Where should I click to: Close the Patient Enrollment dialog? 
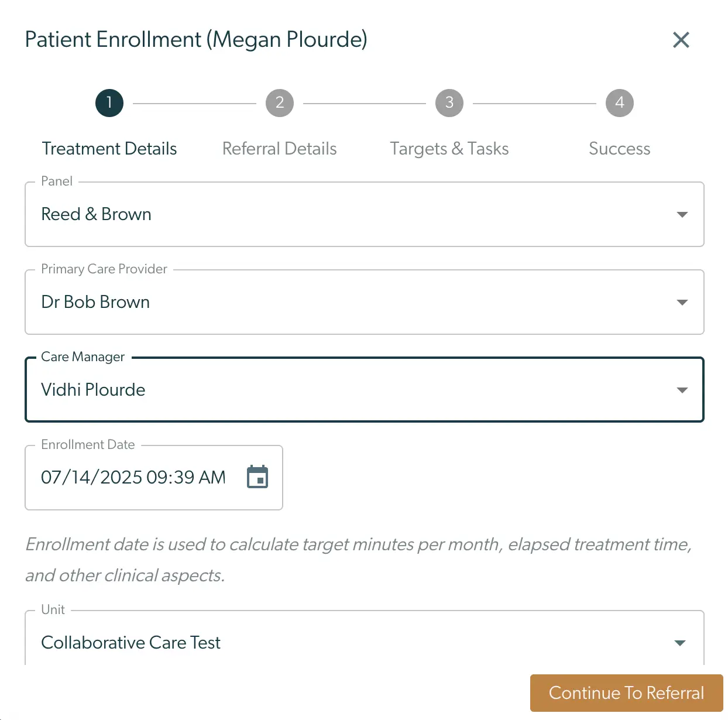(x=681, y=40)
